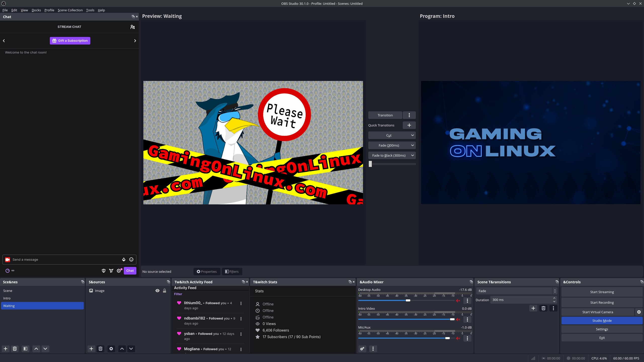
Task: Click the Mic/Aux volume slider handle
Action: click(448, 338)
